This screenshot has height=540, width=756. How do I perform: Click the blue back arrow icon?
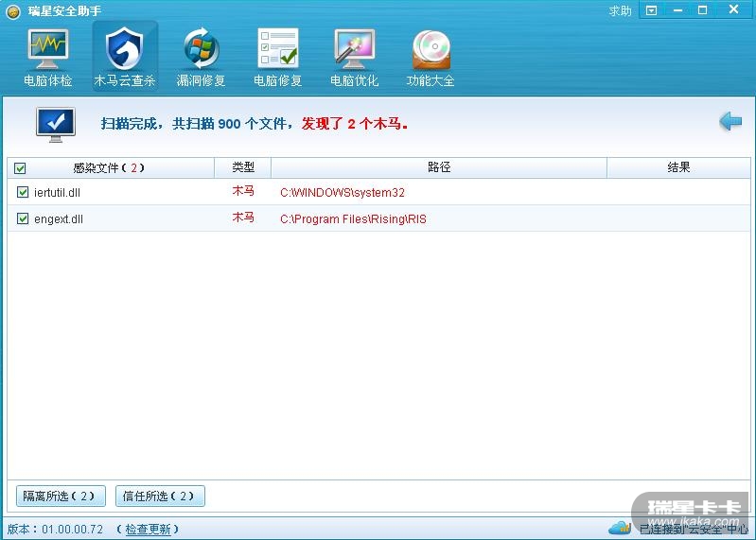pos(730,121)
